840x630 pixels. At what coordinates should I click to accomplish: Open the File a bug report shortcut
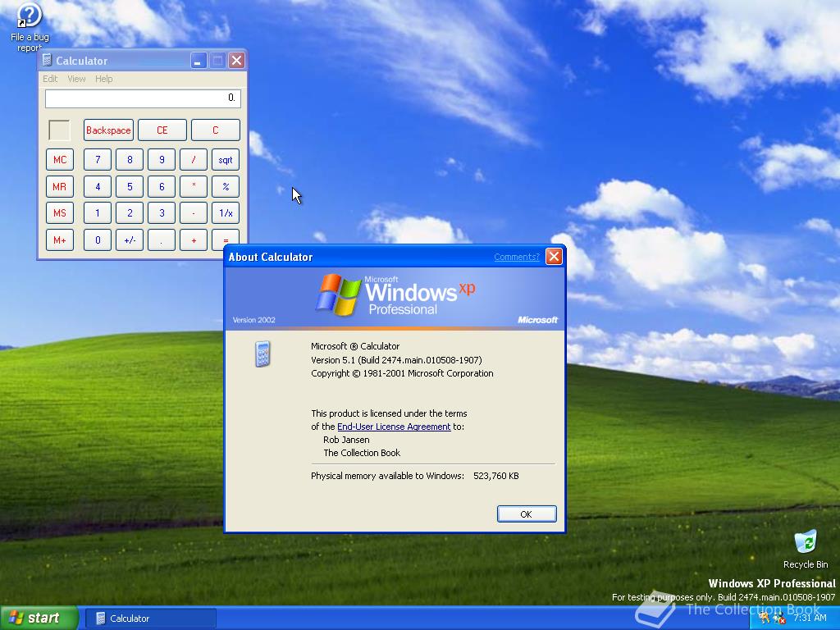pos(30,21)
